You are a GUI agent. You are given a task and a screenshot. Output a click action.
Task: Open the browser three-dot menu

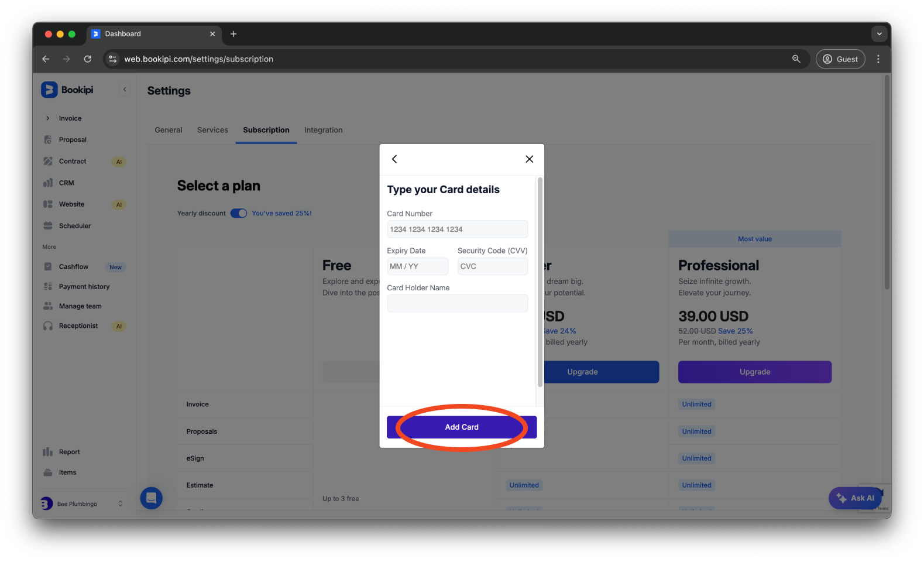click(x=878, y=59)
